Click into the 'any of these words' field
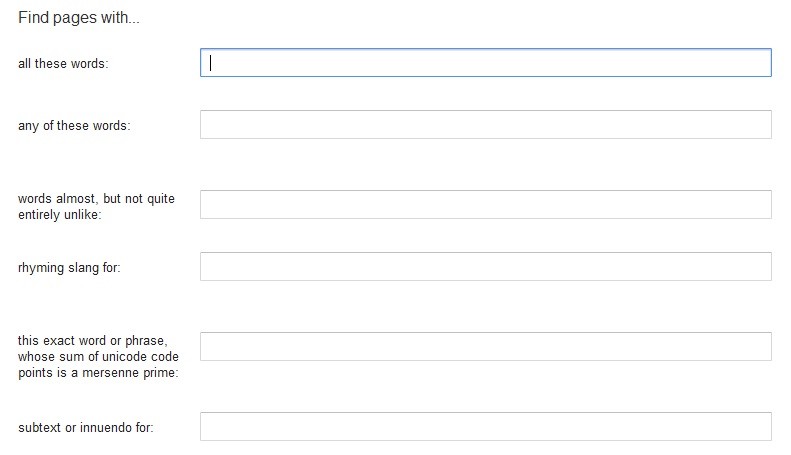The width and height of the screenshot is (791, 455). [x=485, y=125]
